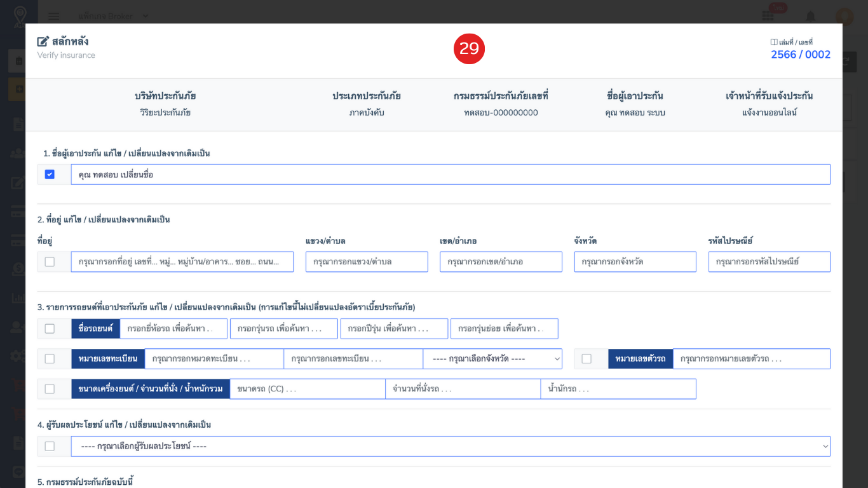Viewport: 868px width, 488px height.
Task: Click the สลักหลัง dialog title
Action: [70, 41]
